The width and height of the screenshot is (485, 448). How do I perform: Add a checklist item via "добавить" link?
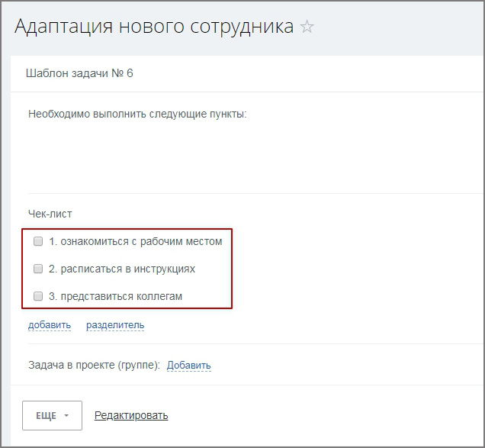click(50, 325)
